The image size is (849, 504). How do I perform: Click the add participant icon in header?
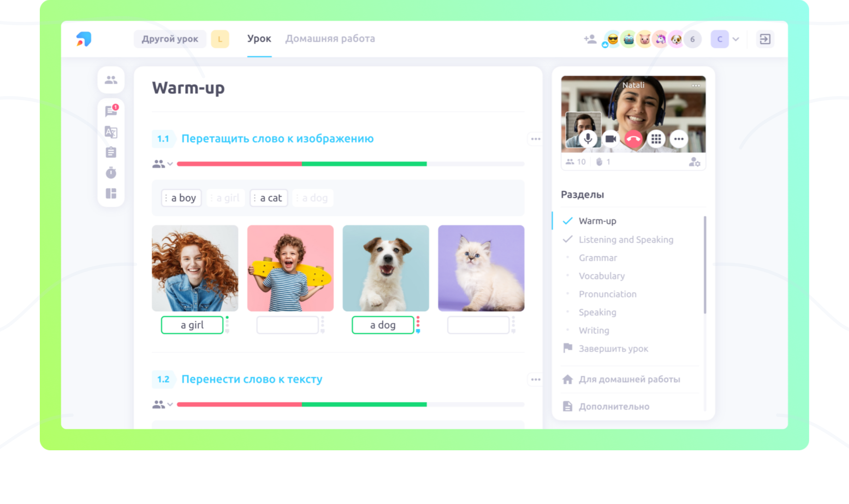tap(590, 39)
